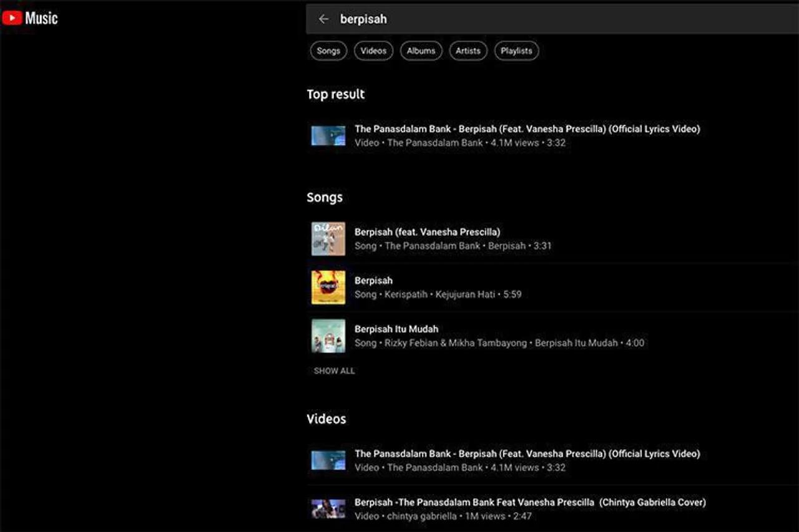Open 'Chintya Gabriella Cover' video title
The width and height of the screenshot is (799, 532).
click(531, 503)
